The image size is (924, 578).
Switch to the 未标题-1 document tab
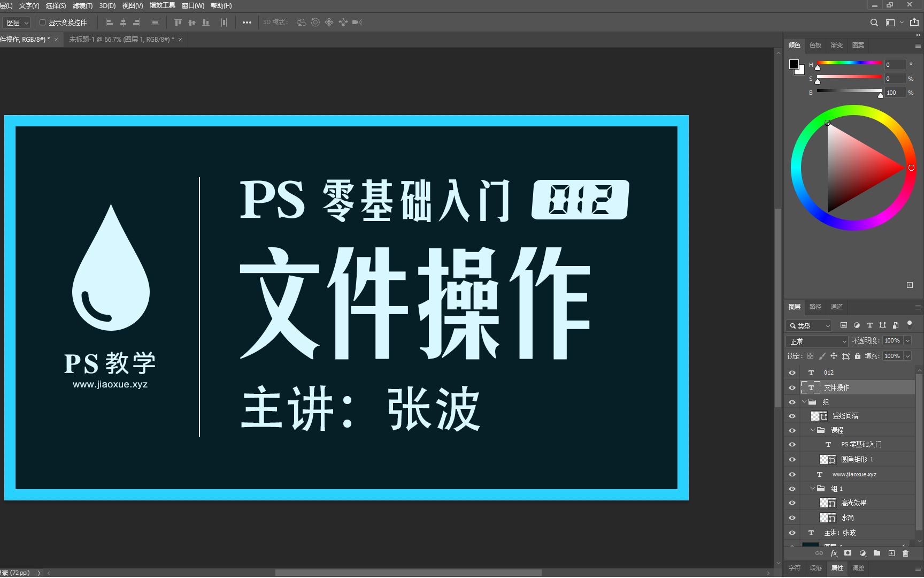107,39
